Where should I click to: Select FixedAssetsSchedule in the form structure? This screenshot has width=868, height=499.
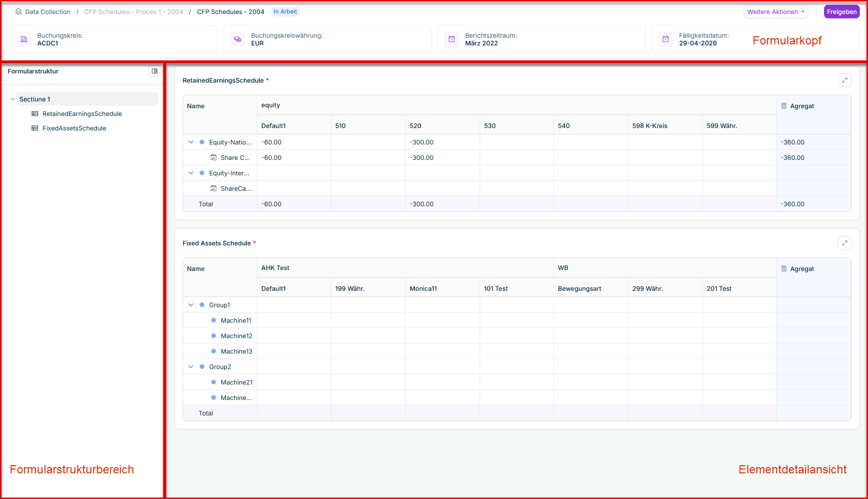pos(74,128)
